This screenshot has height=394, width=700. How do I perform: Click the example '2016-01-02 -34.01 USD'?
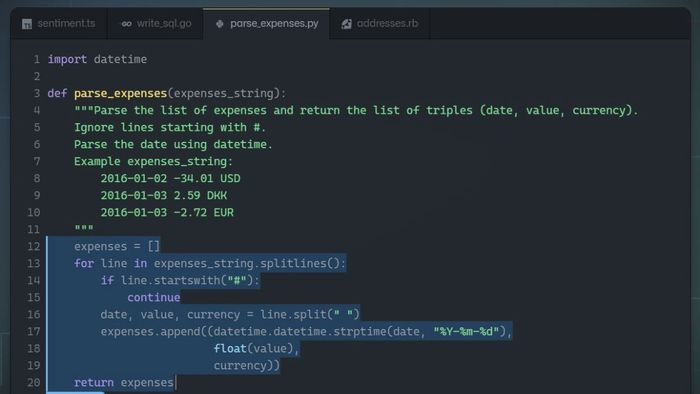pyautogui.click(x=171, y=178)
